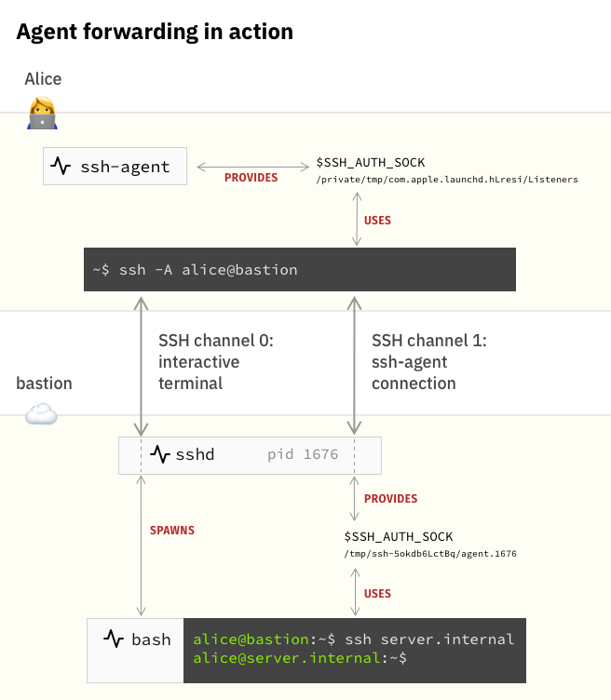Click the bash process box
Image resolution: width=611 pixels, height=700 pixels.
tap(136, 649)
